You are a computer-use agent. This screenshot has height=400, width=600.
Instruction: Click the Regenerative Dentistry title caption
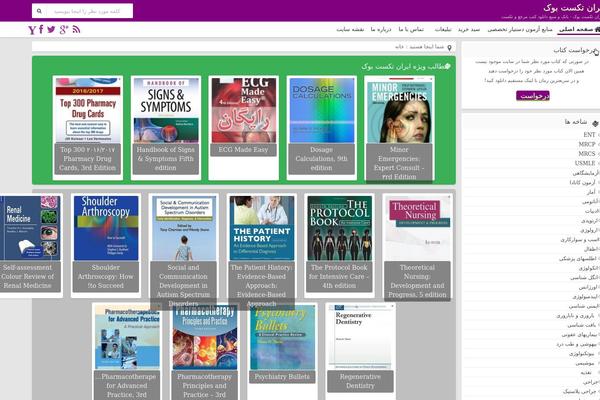point(360,381)
